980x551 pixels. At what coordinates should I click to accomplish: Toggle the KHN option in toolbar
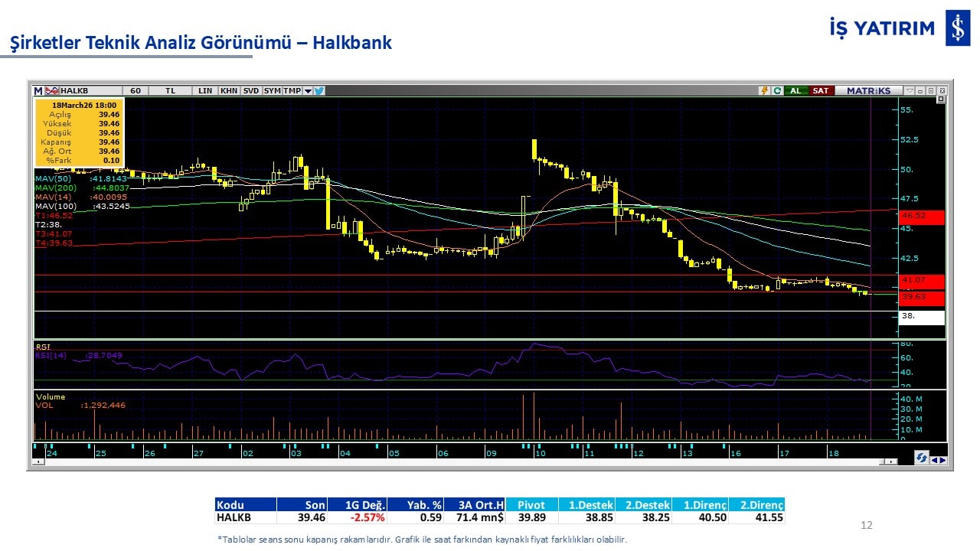pyautogui.click(x=228, y=90)
